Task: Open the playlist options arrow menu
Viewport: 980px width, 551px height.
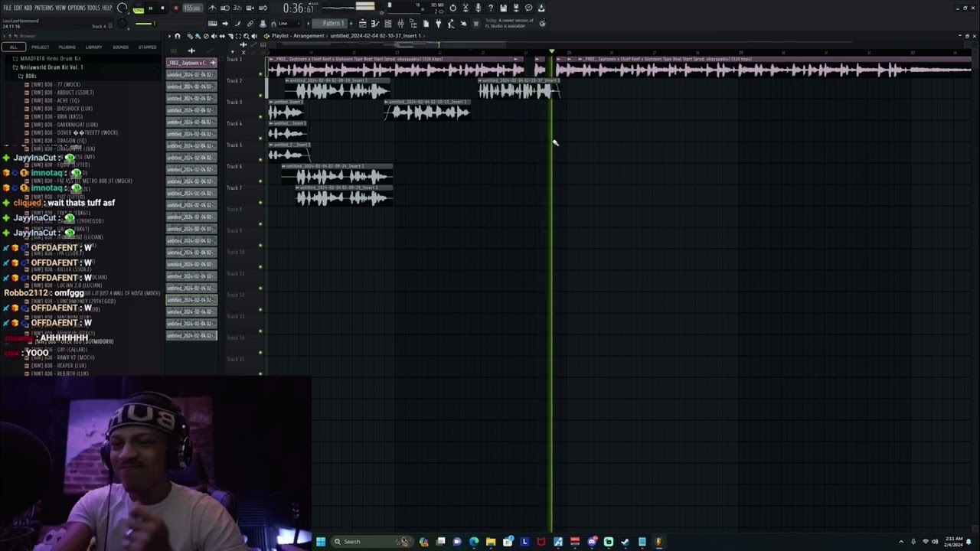Action: point(170,36)
